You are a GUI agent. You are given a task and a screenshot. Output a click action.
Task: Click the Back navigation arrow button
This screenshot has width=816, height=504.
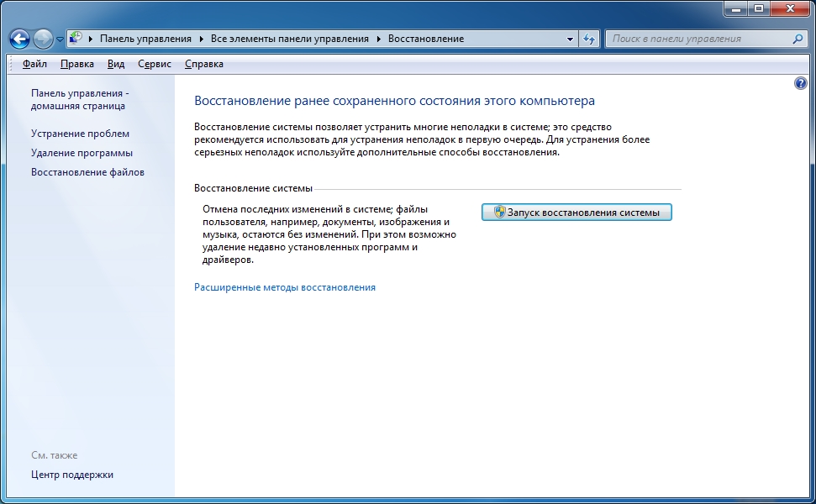(x=19, y=39)
